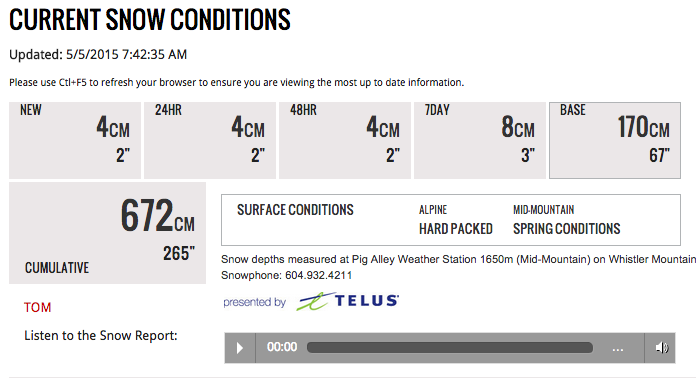
Task: Click the 672cm CUMULATIVE snowfall box
Action: click(x=107, y=233)
